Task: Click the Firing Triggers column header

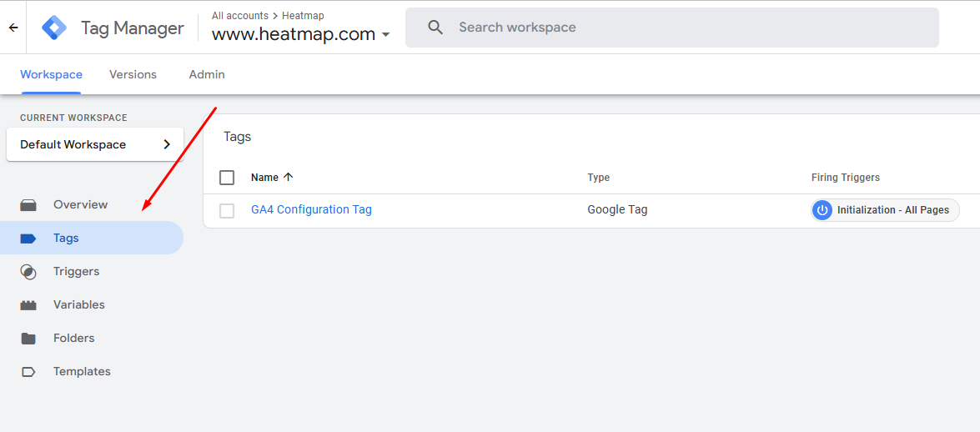Action: [846, 178]
